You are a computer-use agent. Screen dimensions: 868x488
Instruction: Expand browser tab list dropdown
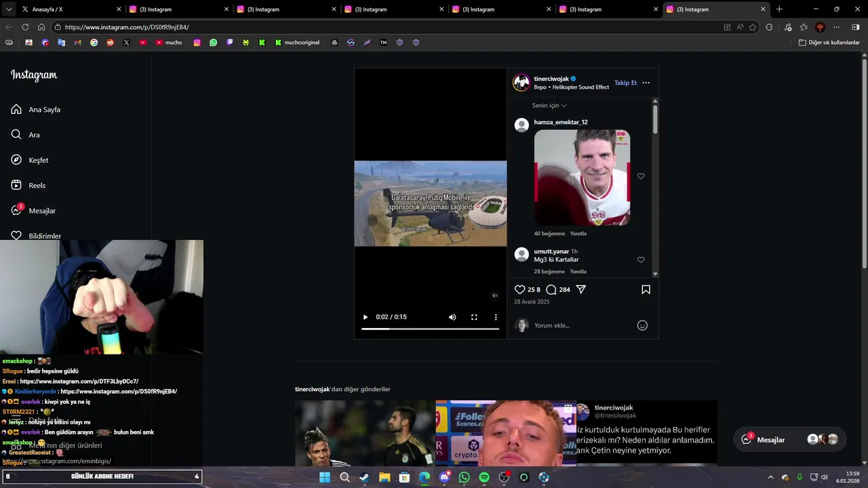[x=9, y=9]
